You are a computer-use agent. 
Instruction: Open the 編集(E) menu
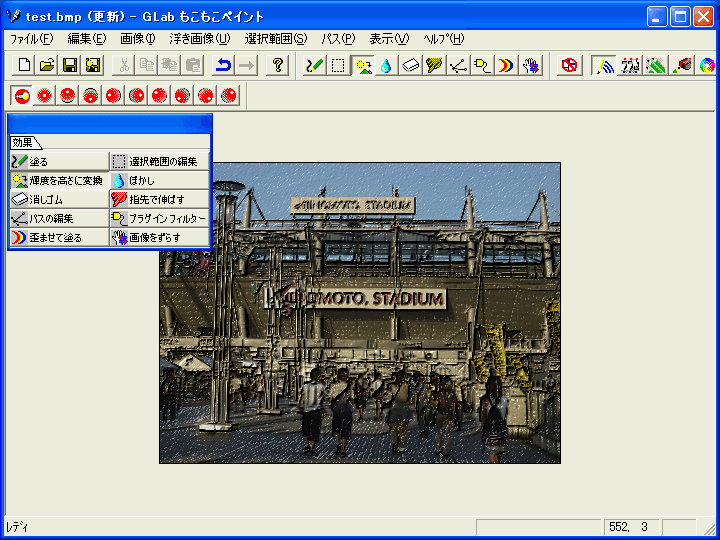87,39
